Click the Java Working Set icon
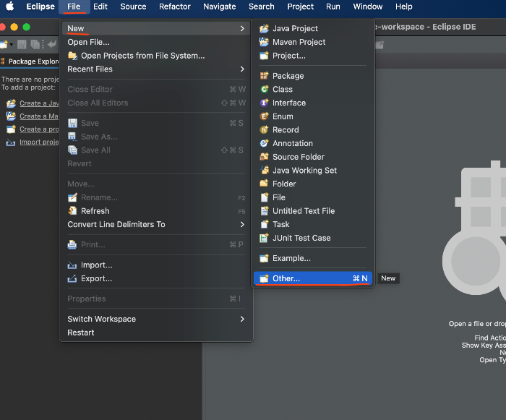The height and width of the screenshot is (420, 506). coord(265,170)
